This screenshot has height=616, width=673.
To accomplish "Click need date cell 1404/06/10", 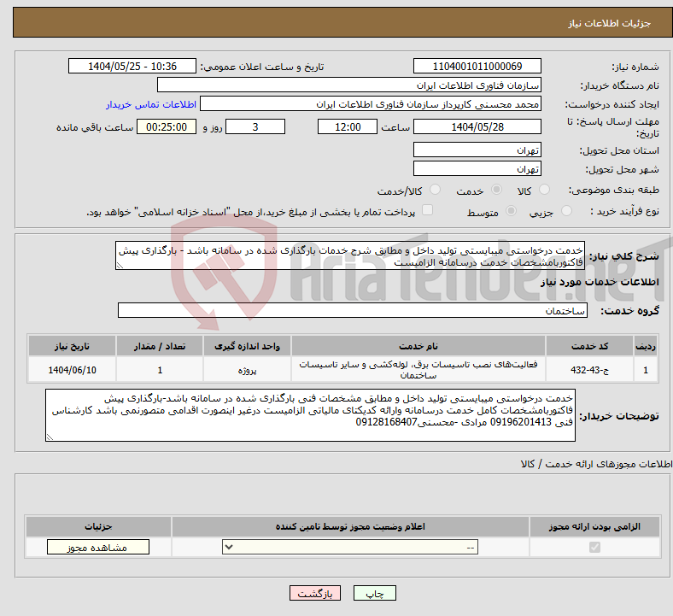I will coord(72,370).
